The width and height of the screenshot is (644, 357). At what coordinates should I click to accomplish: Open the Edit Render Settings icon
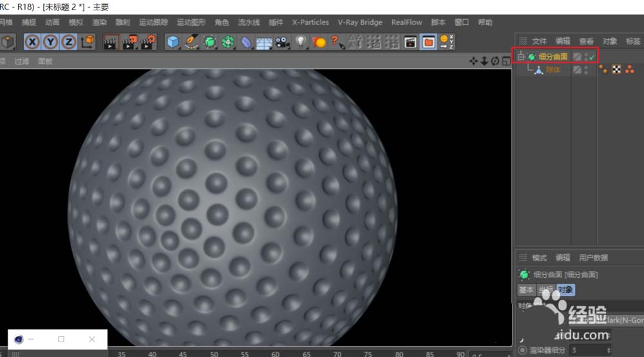(x=149, y=42)
